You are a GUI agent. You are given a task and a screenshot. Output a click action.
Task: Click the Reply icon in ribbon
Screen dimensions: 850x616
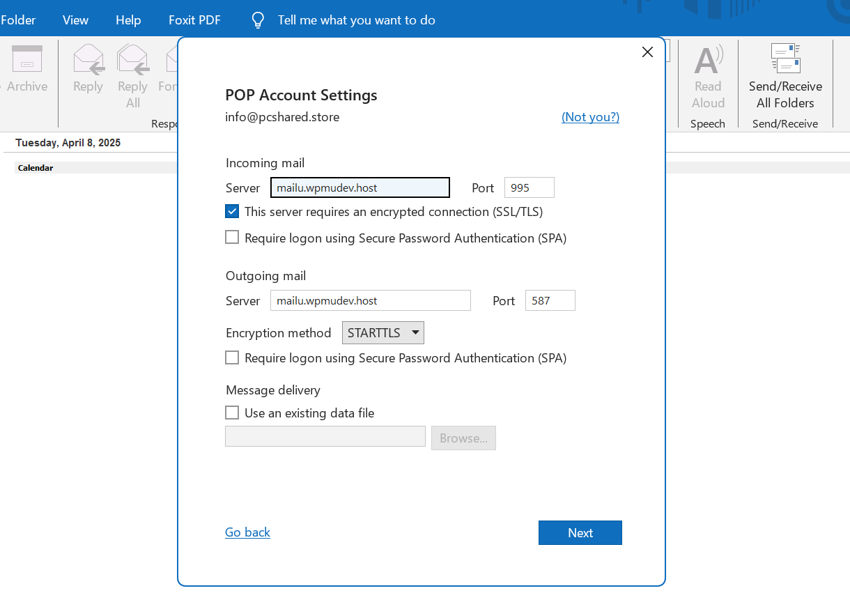(88, 59)
